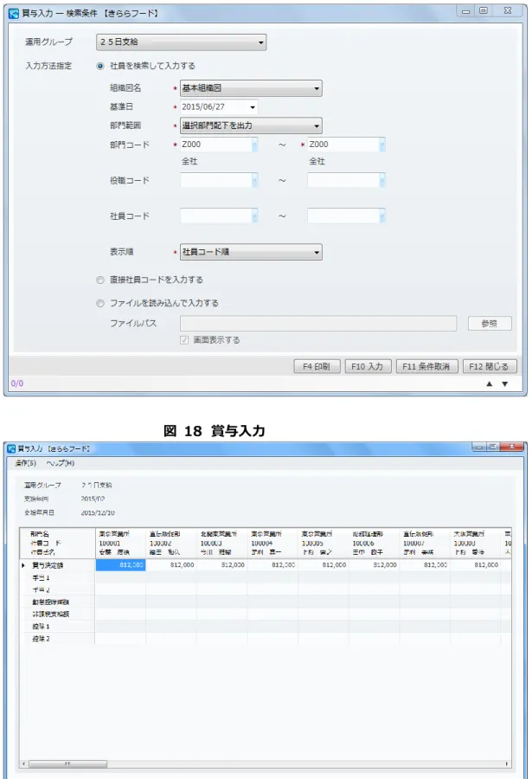Open the 操作(S) menu

[25, 463]
